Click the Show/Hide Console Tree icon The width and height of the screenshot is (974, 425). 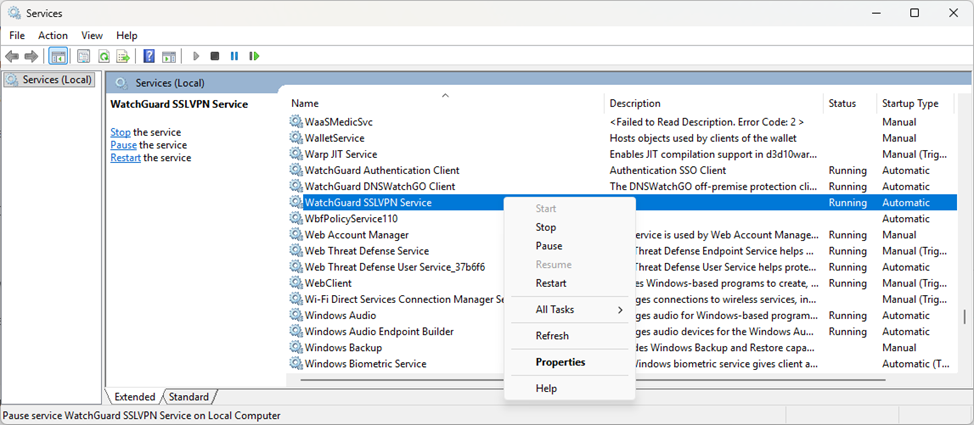[58, 56]
